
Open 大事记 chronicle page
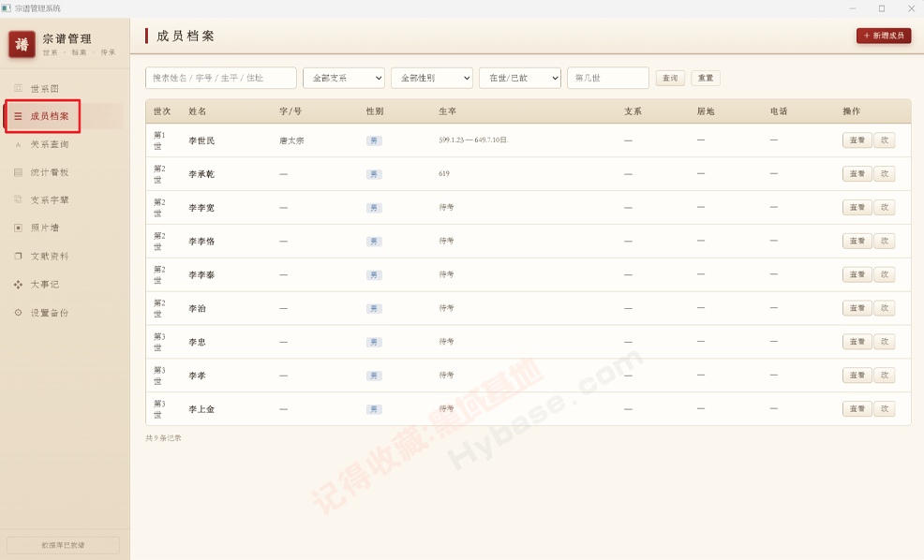coord(44,285)
